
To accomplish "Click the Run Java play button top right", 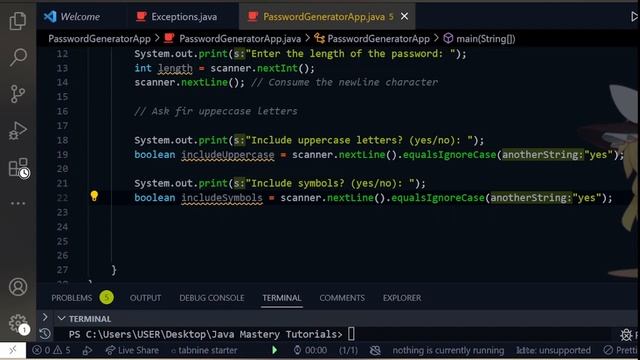I will click(x=635, y=16).
